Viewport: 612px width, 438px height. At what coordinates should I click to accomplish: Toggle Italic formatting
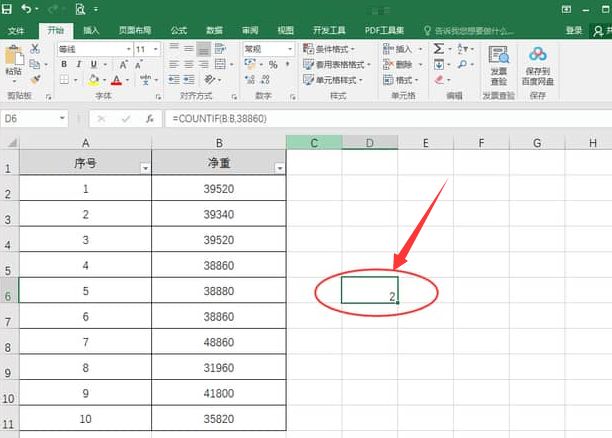pos(77,64)
